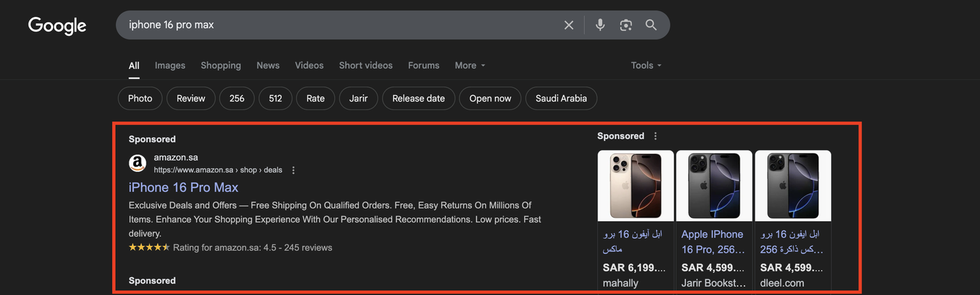Apply the Saudi Arabia filter chip
Image resolution: width=980 pixels, height=295 pixels.
[x=561, y=98]
